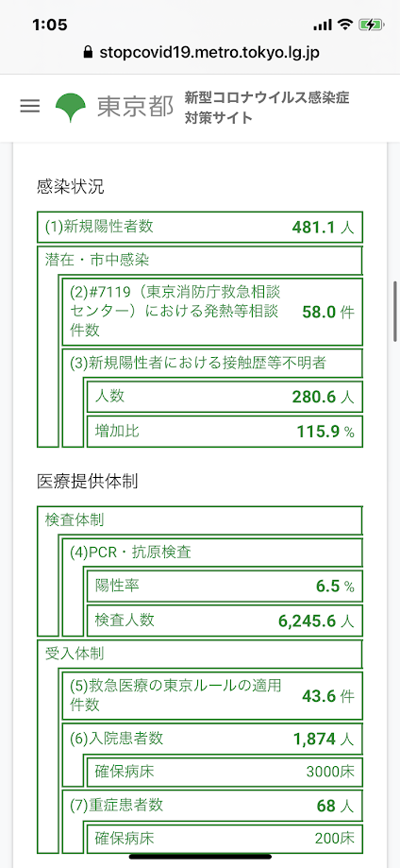This screenshot has height=868, width=400.
Task: Tap the (7)重症患者数 68 人 row
Action: [212, 806]
